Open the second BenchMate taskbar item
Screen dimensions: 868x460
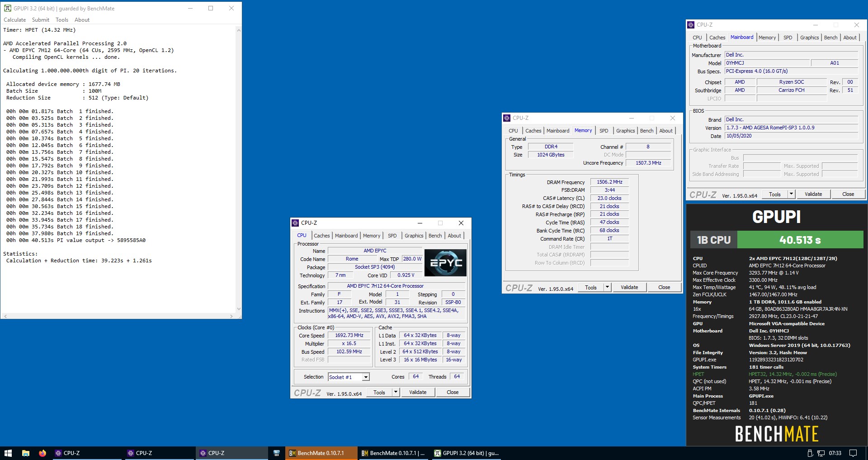(393, 453)
